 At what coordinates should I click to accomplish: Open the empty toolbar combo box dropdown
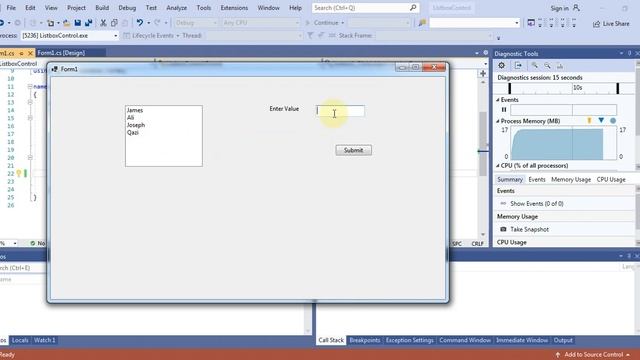(516, 23)
